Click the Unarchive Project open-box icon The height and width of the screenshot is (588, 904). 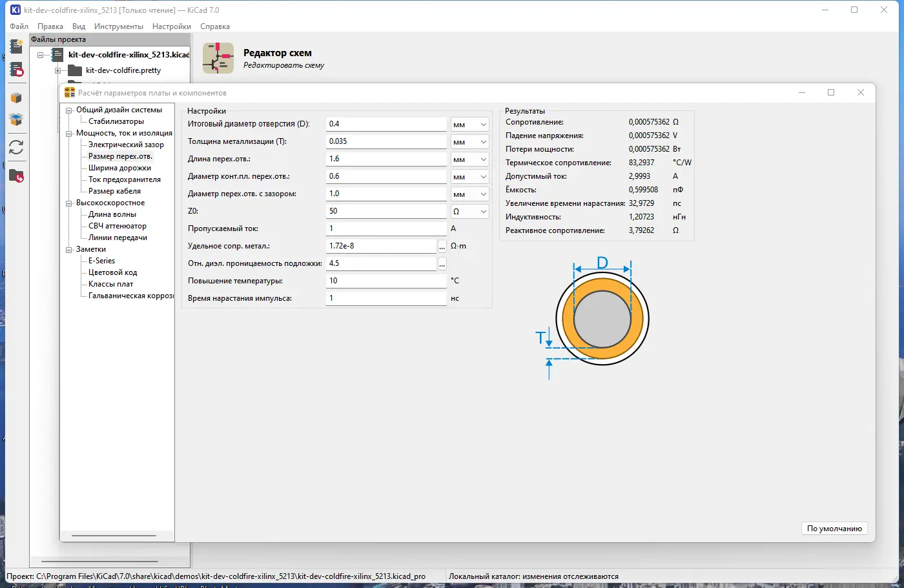[16, 119]
